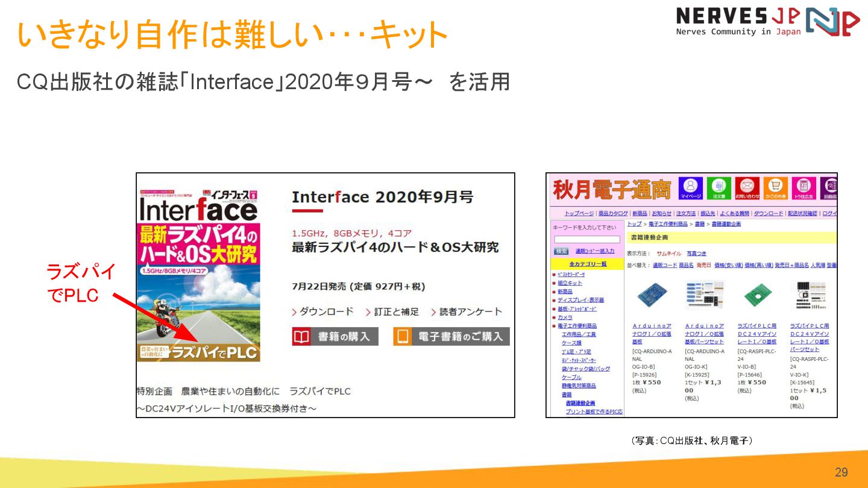Screen dimensions: 868x488
Task: Click the blue Arduino analog I/O board thumbnail
Action: tap(652, 296)
